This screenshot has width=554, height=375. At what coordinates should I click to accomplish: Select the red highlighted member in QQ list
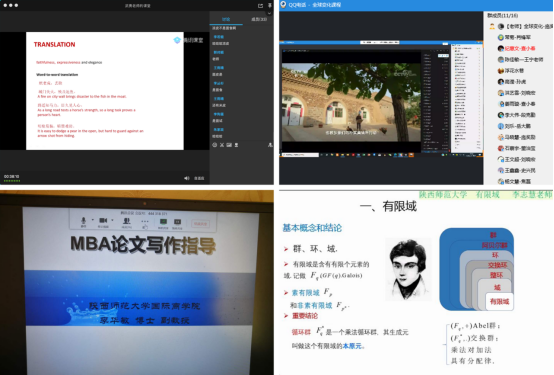click(517, 48)
